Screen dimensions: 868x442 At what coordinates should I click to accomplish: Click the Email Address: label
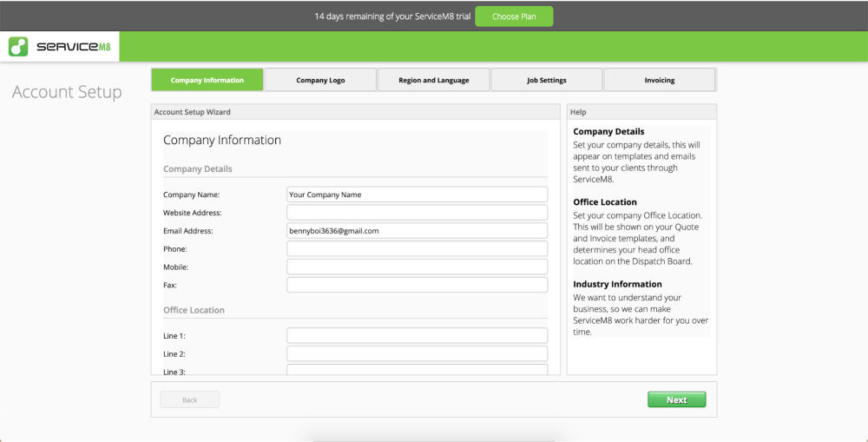point(188,231)
